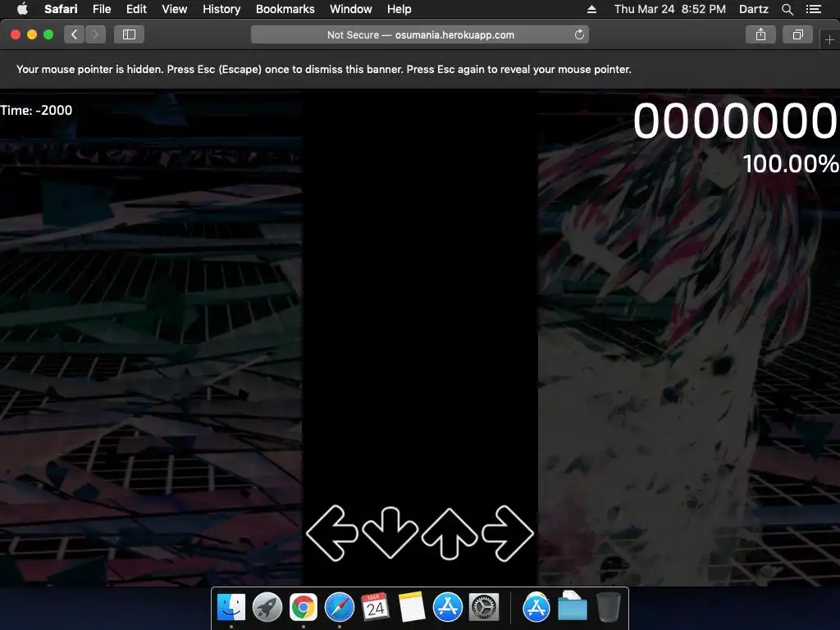This screenshot has height=630, width=840.
Task: Open the View menu
Action: point(174,9)
